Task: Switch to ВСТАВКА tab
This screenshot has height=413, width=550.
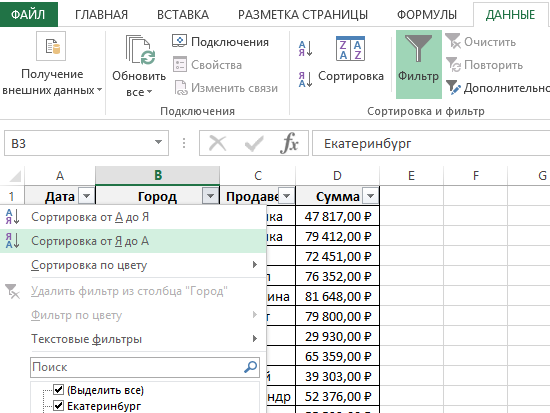Action: [x=183, y=14]
